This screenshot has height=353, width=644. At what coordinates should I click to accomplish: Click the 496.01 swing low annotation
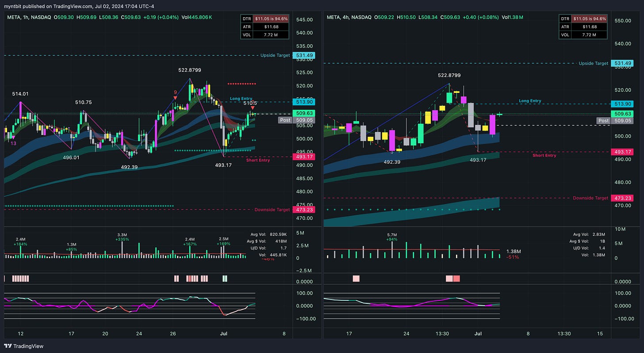pos(71,157)
